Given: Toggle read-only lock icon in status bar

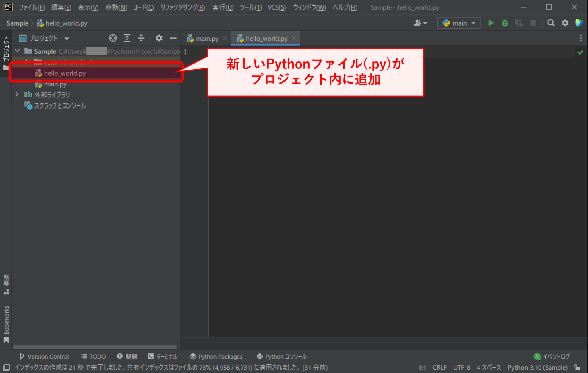Looking at the screenshot, I should (577, 368).
